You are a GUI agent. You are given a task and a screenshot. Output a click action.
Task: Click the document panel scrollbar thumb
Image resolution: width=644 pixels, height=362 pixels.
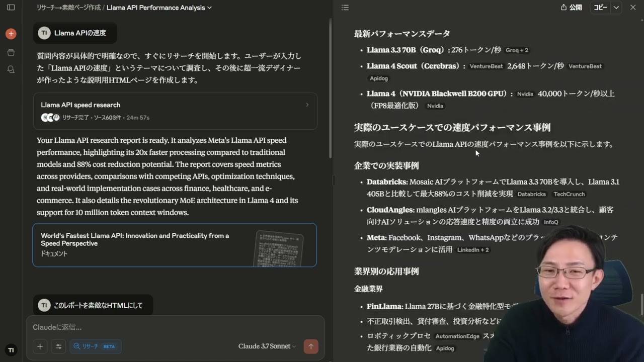point(642,304)
